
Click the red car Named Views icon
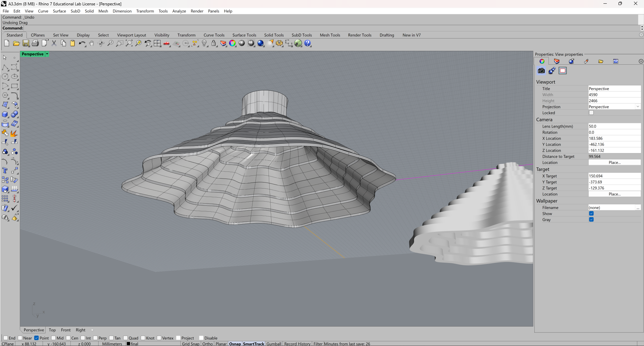[167, 43]
